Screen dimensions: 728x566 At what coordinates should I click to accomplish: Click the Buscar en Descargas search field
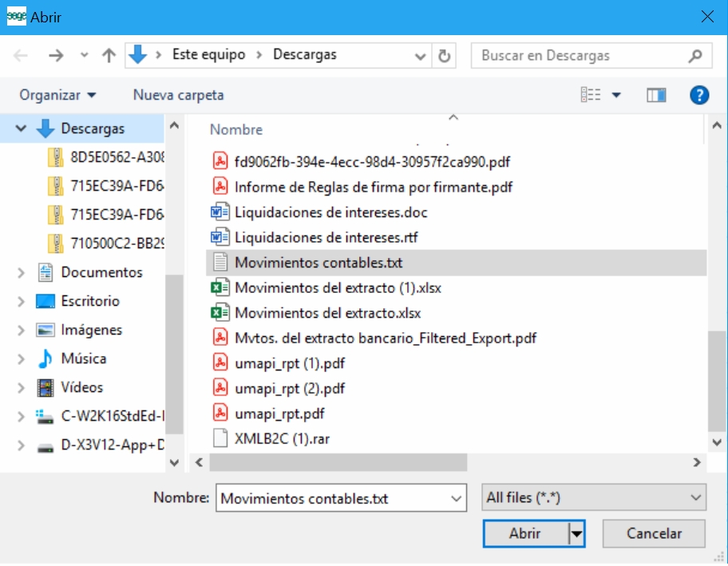583,55
